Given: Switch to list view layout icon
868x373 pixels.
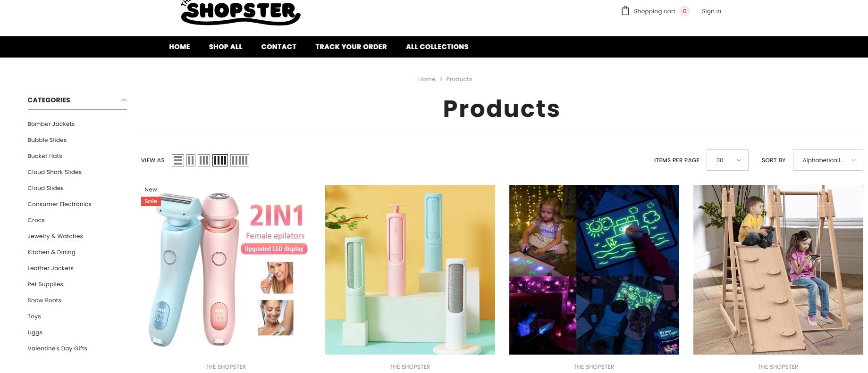Looking at the screenshot, I should pyautogui.click(x=178, y=160).
